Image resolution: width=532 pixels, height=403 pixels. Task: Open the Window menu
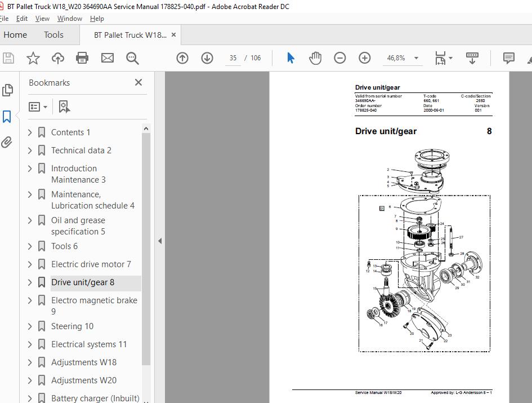click(x=70, y=19)
